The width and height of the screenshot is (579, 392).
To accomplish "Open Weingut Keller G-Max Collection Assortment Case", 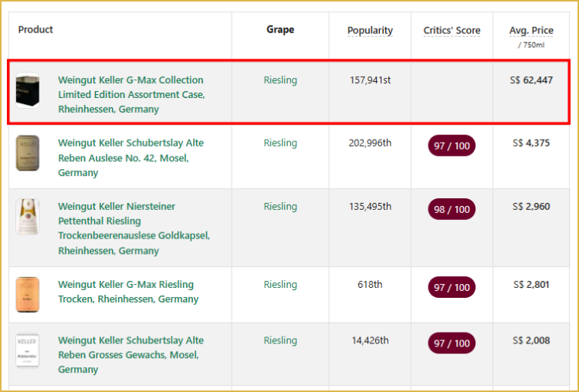I will click(x=131, y=94).
